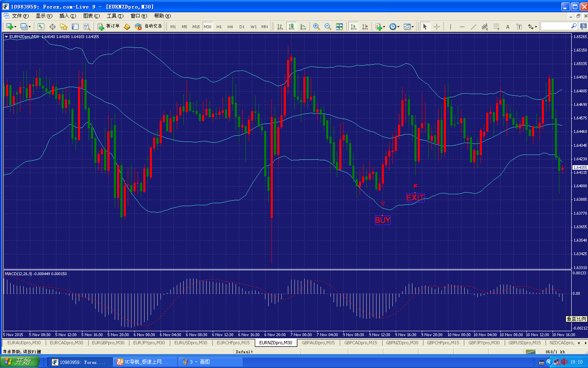Open the UC导航 browser taskbar item
Viewport: 588px width, 368px height.
click(145, 362)
